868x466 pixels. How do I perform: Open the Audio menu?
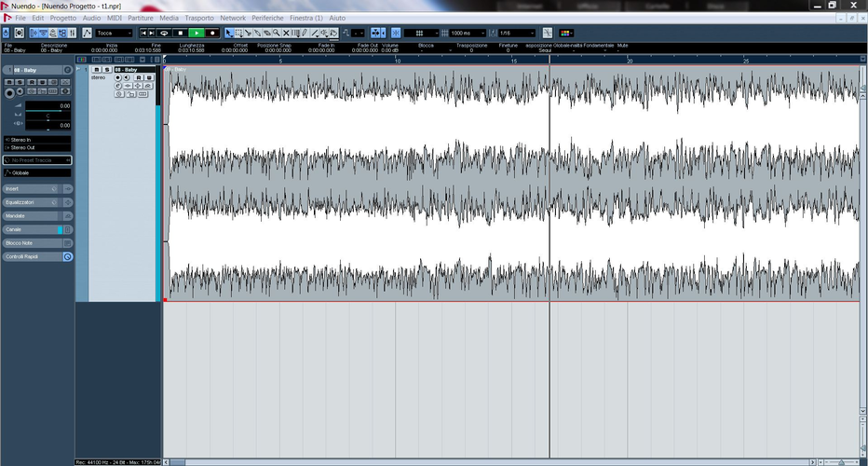91,18
